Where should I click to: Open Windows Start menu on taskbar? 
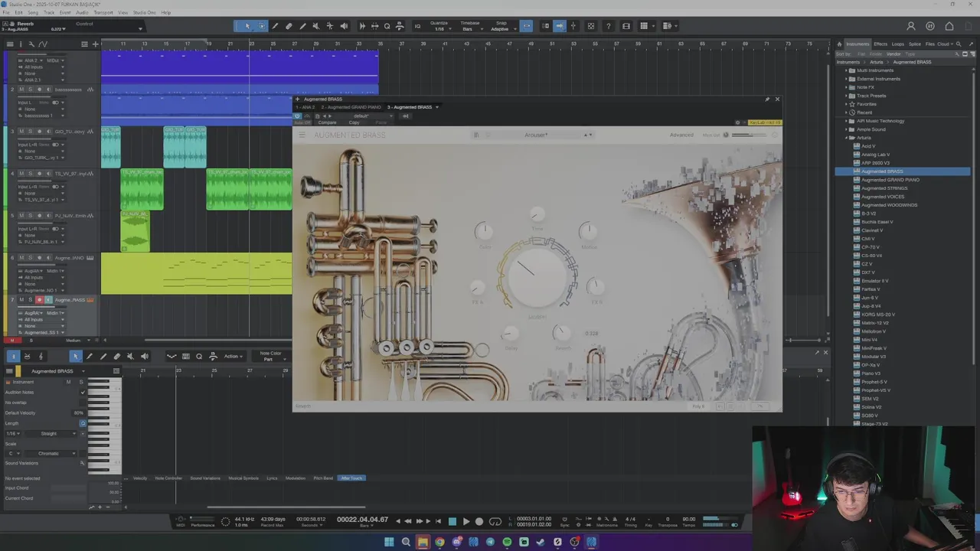tap(389, 542)
